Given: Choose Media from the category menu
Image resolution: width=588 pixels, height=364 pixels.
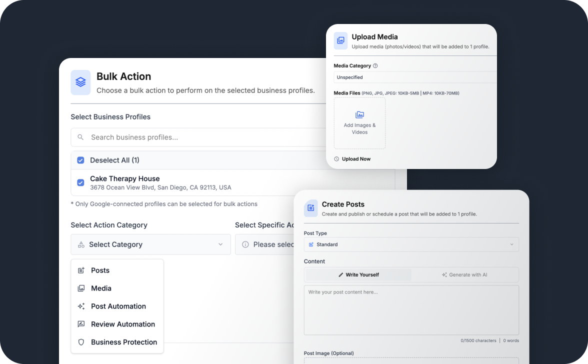Looking at the screenshot, I should click(117, 288).
